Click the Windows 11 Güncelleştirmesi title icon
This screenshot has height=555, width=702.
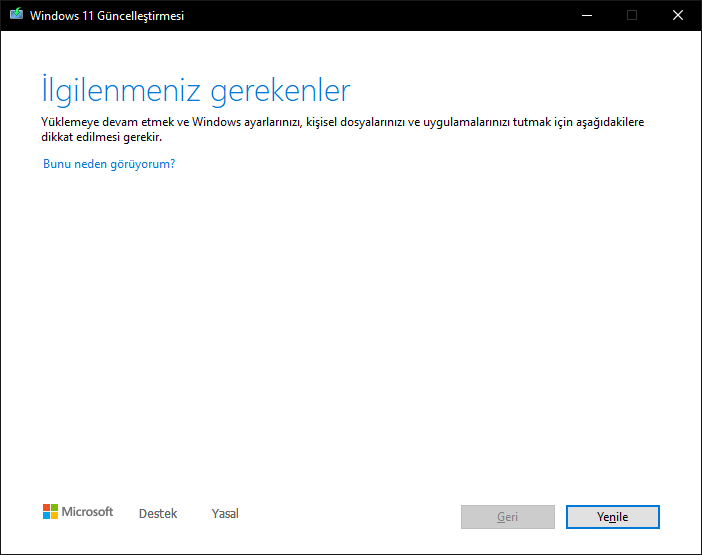coord(16,15)
